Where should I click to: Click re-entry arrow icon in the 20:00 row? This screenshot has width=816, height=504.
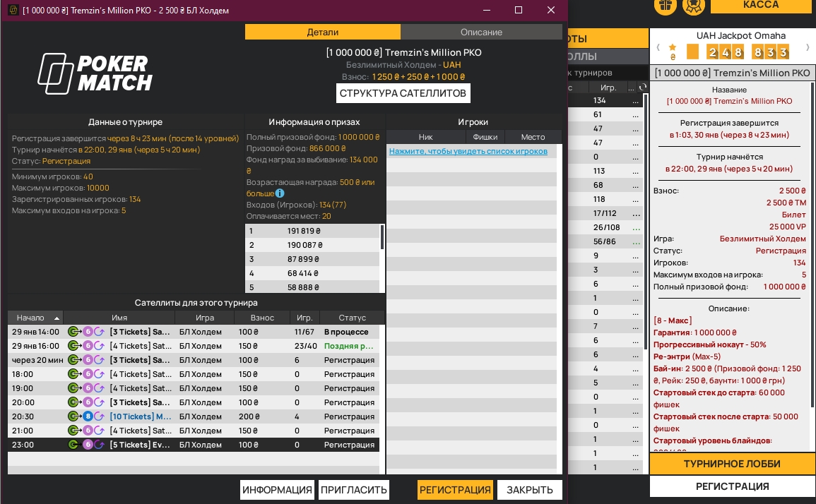tap(99, 402)
